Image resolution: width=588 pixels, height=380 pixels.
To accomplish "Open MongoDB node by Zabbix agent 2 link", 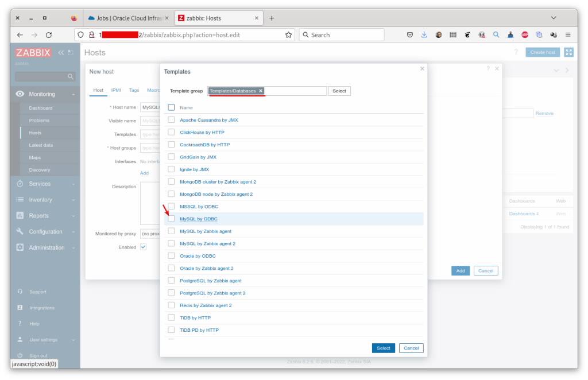I will coord(216,194).
